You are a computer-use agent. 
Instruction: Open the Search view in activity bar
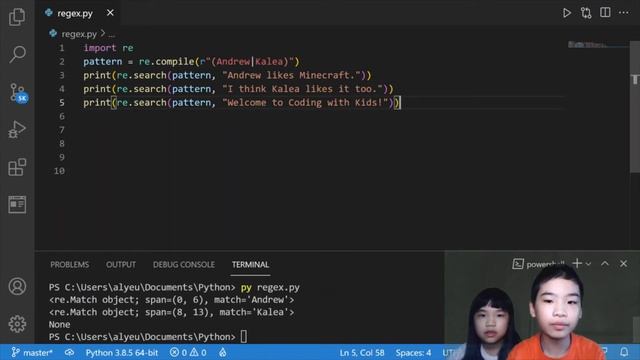click(17, 54)
